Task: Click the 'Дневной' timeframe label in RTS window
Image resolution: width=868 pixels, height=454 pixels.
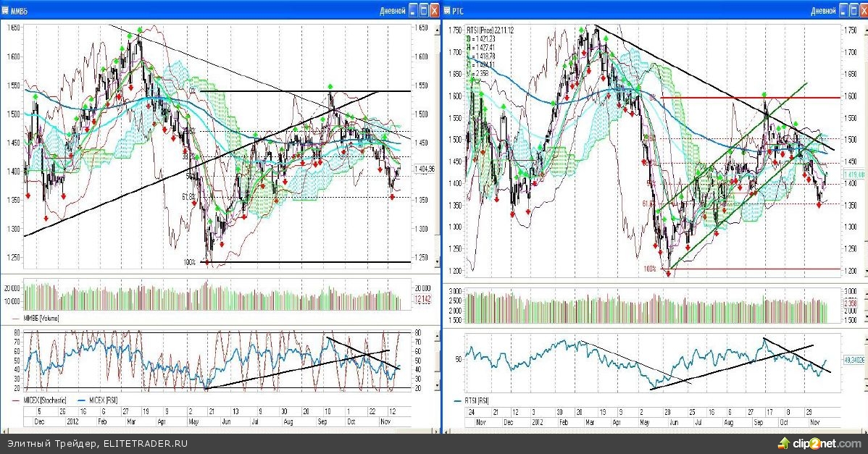Action: click(x=822, y=10)
